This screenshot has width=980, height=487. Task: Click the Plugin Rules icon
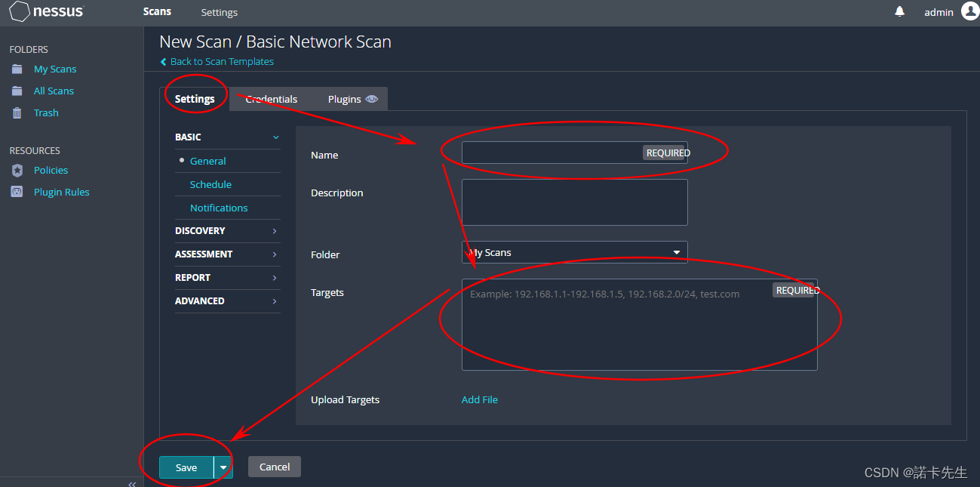click(17, 192)
